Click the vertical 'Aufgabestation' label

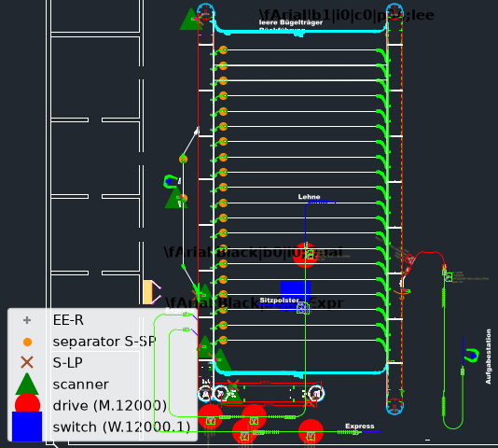488,357
